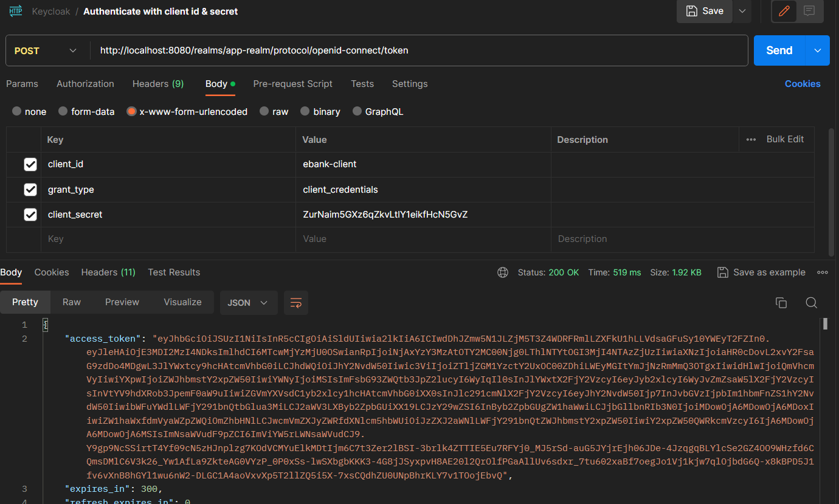Click the client_secret key cell
This screenshot has height=504, width=839.
click(169, 215)
